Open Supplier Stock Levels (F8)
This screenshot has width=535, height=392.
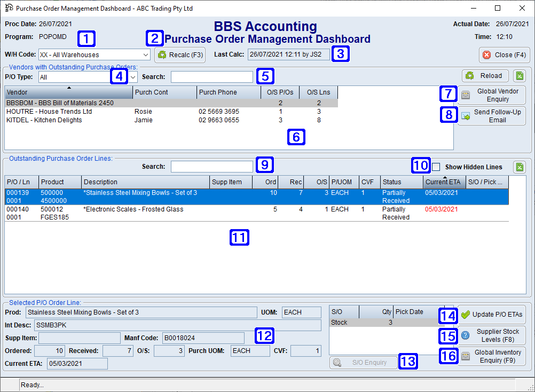[491, 335]
